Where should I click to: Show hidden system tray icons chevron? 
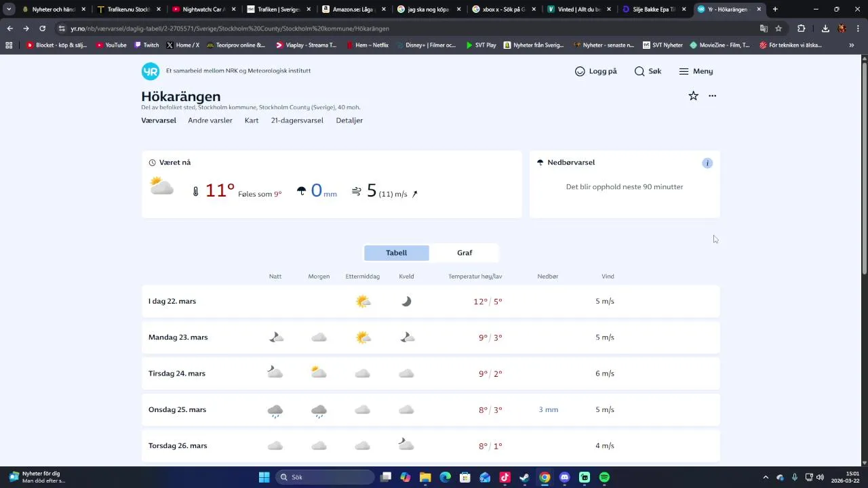pyautogui.click(x=766, y=477)
